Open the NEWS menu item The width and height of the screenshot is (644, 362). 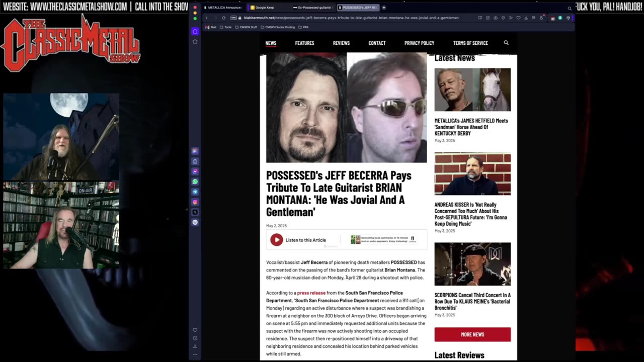tap(271, 43)
